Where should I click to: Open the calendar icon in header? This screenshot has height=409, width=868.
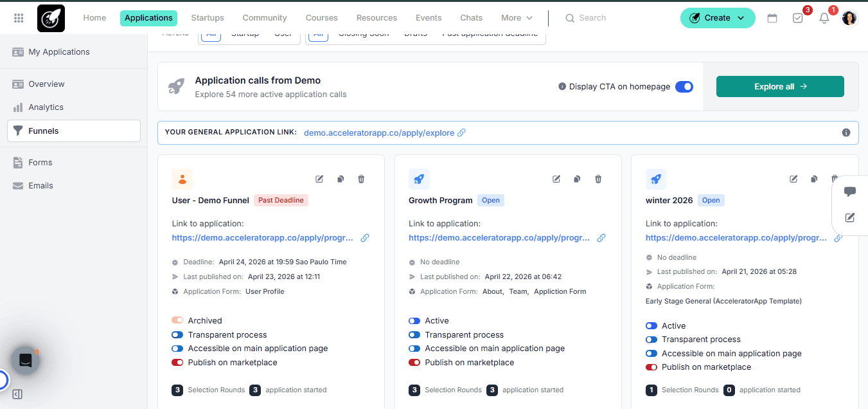point(772,18)
